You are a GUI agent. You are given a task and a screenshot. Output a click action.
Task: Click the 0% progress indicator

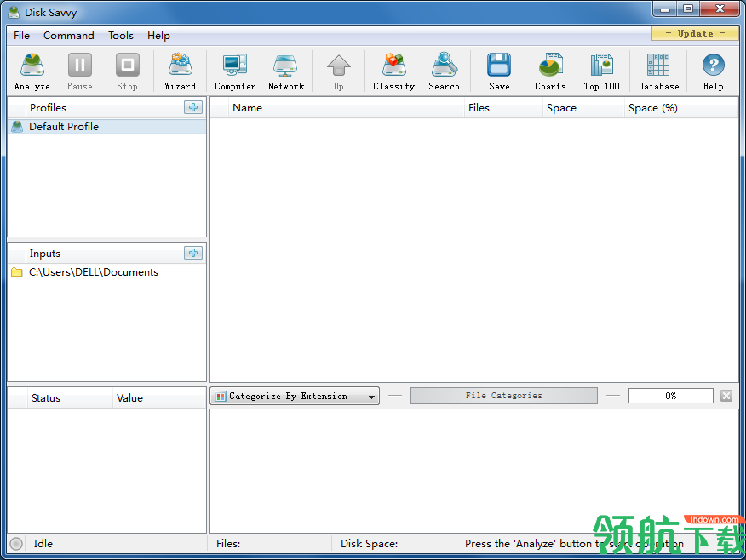click(x=671, y=396)
